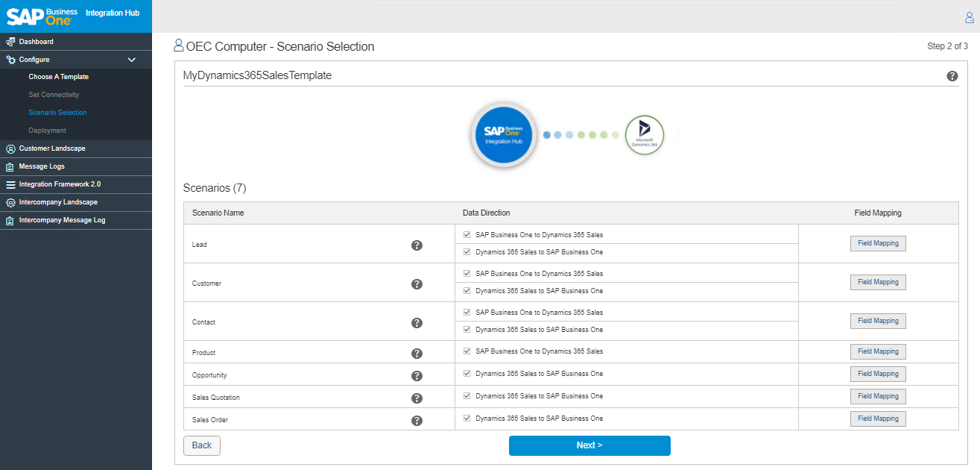Click the Sales Order help icon

417,420
